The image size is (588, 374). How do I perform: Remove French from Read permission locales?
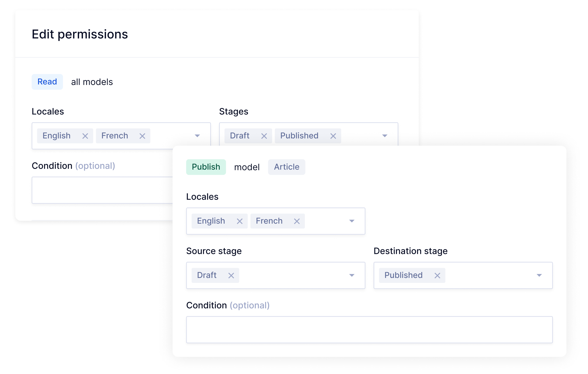point(142,136)
